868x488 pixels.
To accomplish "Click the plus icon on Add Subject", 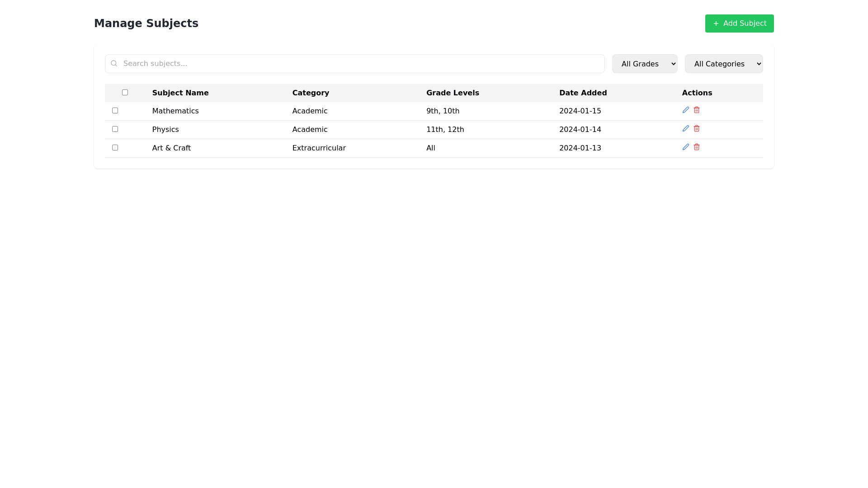I will click(x=716, y=23).
